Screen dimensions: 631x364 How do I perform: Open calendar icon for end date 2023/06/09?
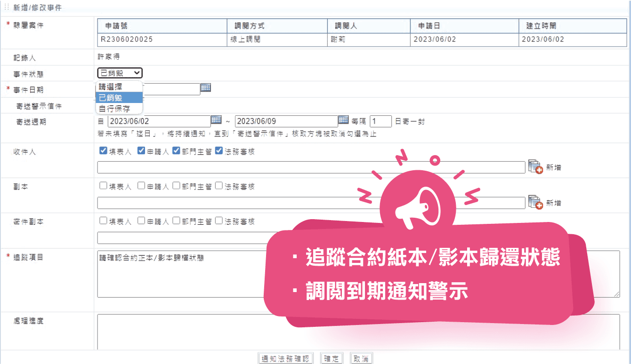point(343,119)
